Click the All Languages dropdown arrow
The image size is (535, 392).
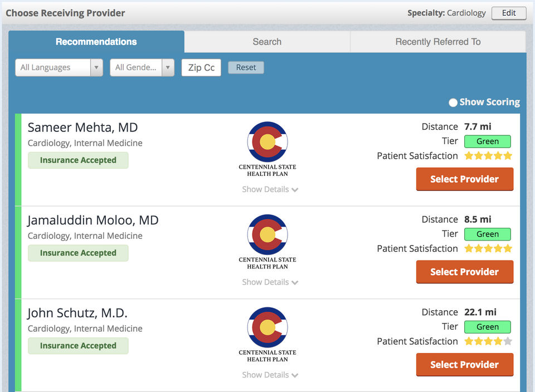click(96, 67)
